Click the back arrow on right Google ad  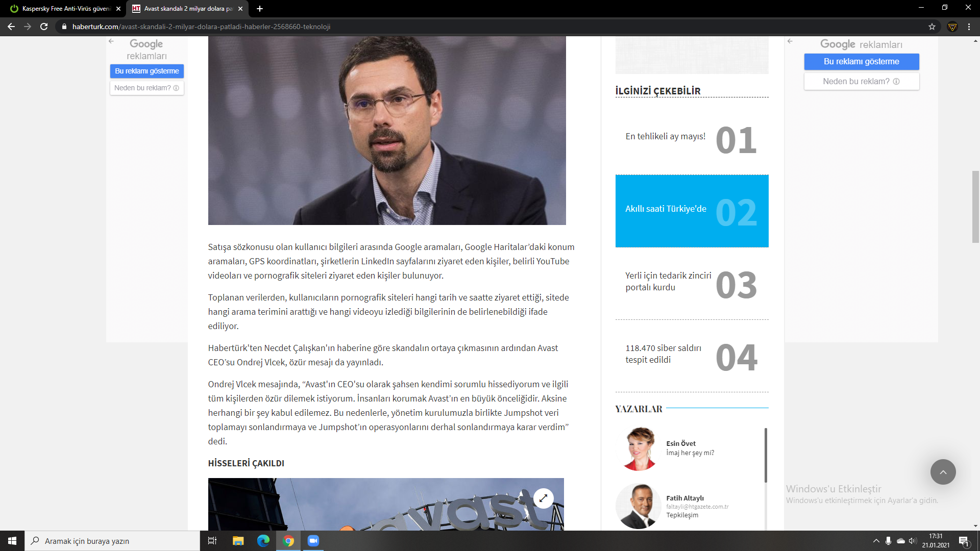[x=790, y=41]
